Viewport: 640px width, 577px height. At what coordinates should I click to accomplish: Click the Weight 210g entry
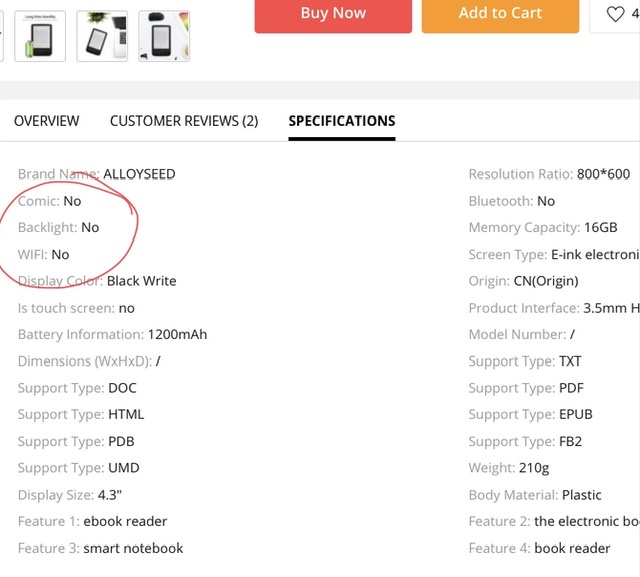[x=509, y=467]
